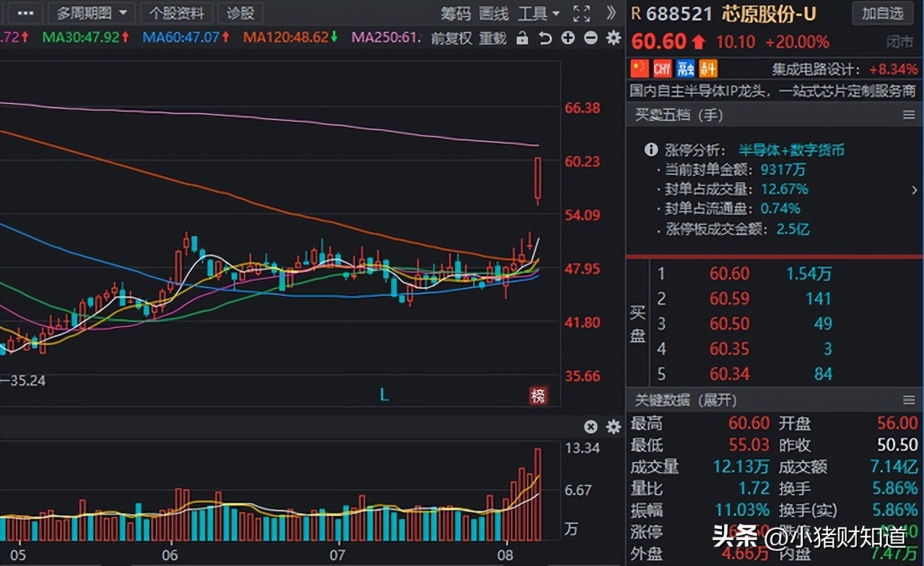Click the info icon beside 涨停分析

click(x=650, y=149)
